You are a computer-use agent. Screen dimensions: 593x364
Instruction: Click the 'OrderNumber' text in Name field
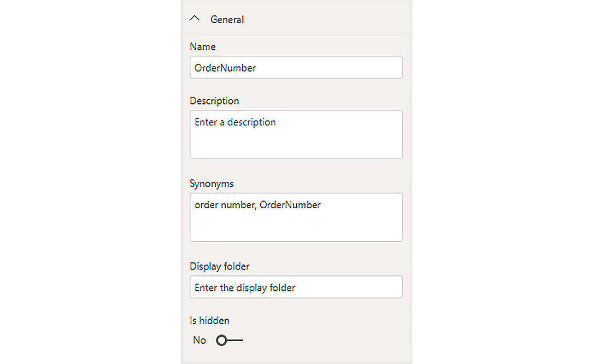225,68
